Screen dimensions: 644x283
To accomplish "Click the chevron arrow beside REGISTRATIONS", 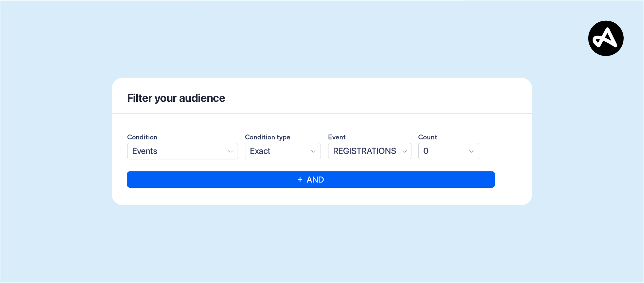I will [404, 151].
